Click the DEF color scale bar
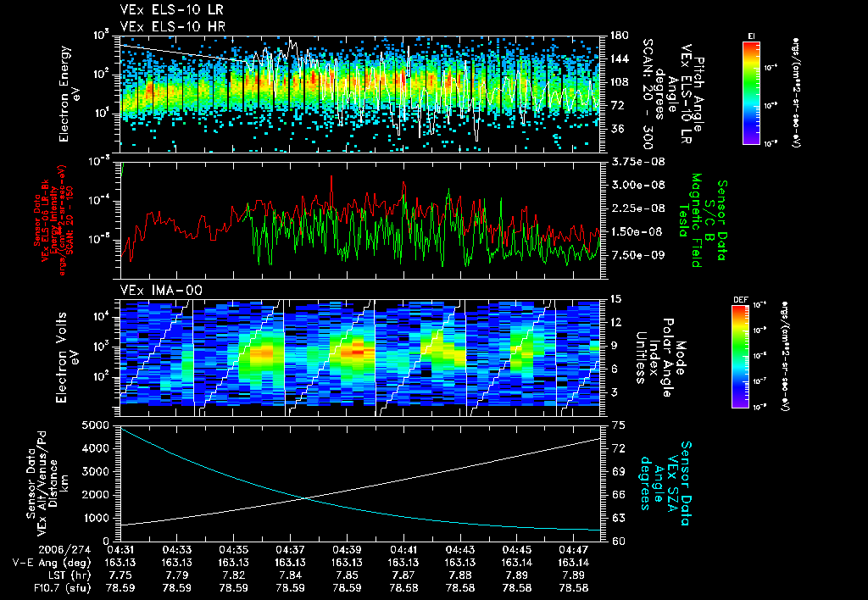868x600 pixels. (x=740, y=357)
